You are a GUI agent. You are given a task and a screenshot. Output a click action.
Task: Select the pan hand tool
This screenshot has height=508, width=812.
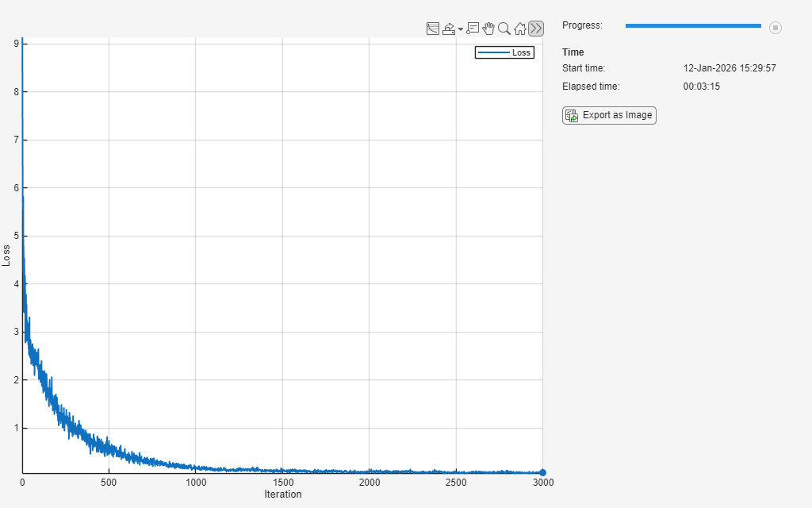tap(488, 29)
